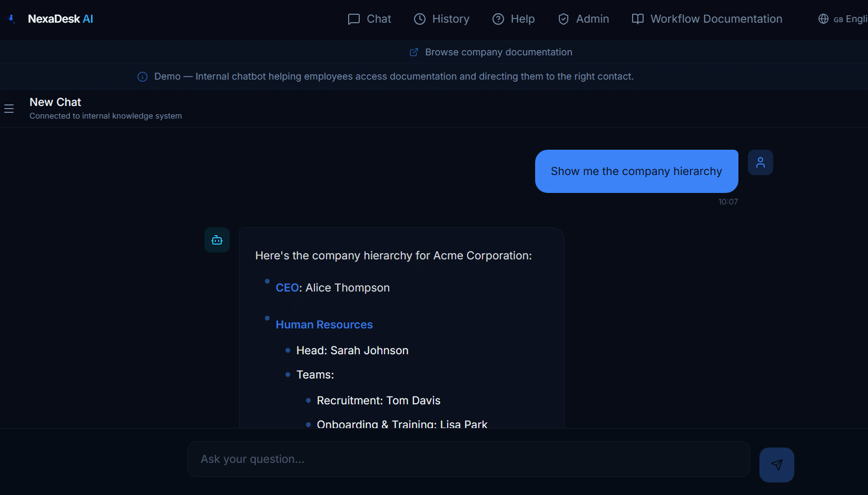Click the Browse company documentation link
Screen dimensions: 868x495
tap(498, 52)
